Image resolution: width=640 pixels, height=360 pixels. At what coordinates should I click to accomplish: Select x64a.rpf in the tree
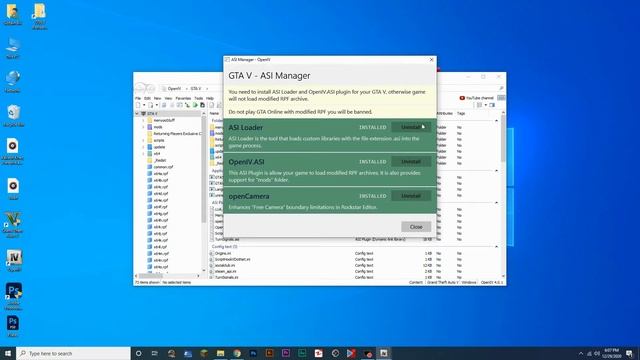(158, 173)
